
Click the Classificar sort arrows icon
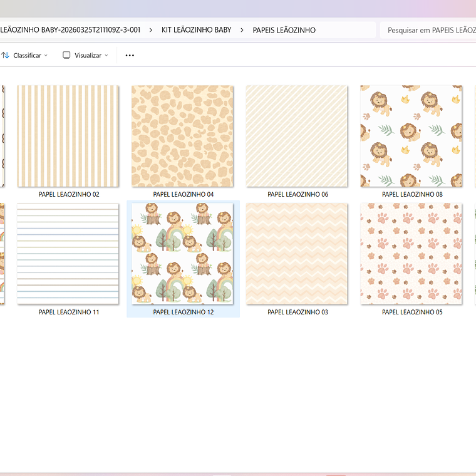(6, 55)
